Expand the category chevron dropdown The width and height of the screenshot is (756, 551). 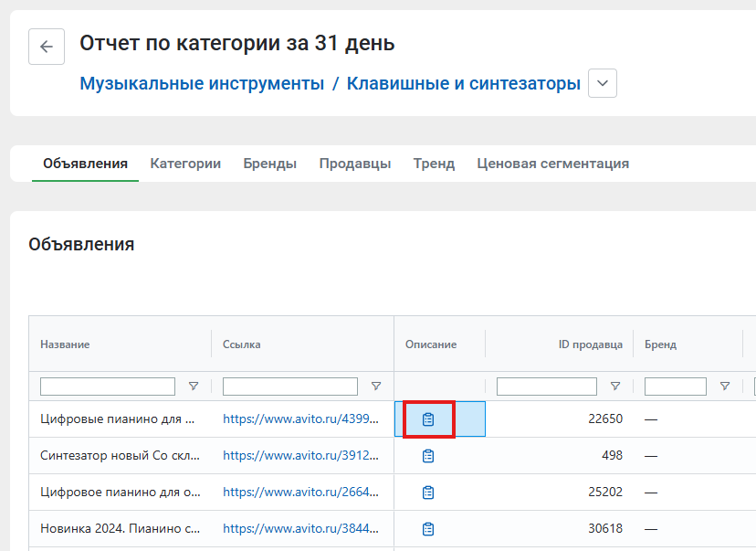click(603, 83)
